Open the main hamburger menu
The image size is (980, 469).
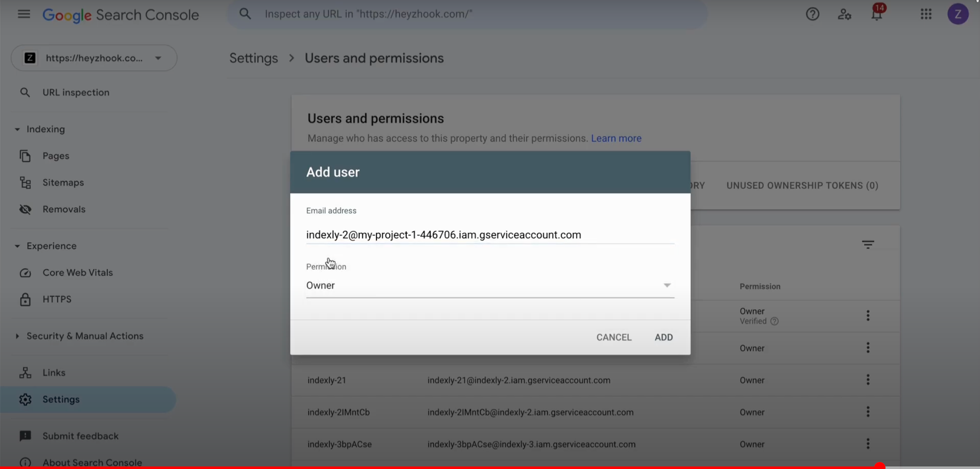pos(24,14)
